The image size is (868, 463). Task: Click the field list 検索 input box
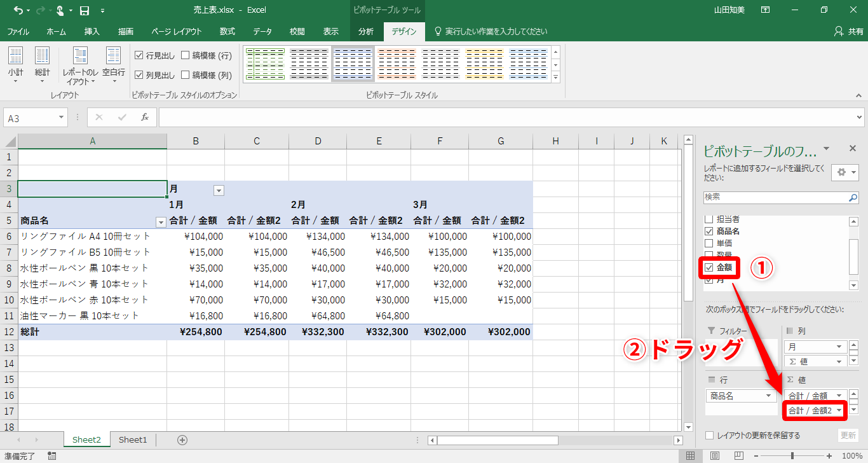(775, 198)
